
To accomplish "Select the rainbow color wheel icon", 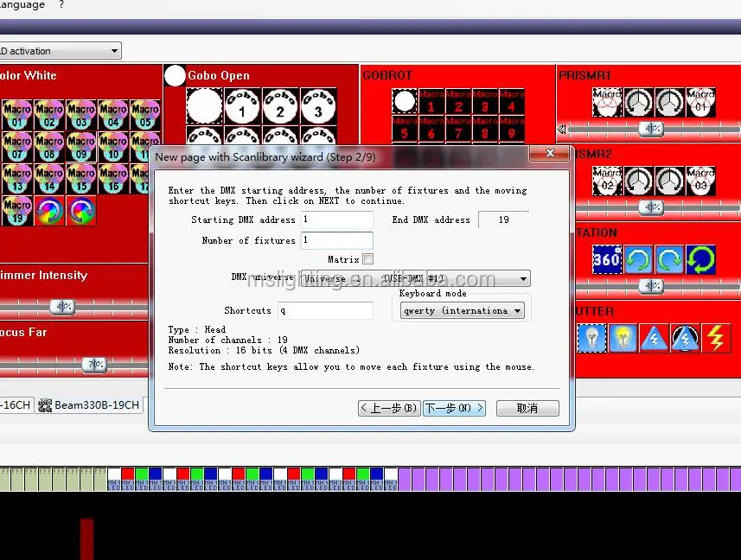I will (49, 210).
